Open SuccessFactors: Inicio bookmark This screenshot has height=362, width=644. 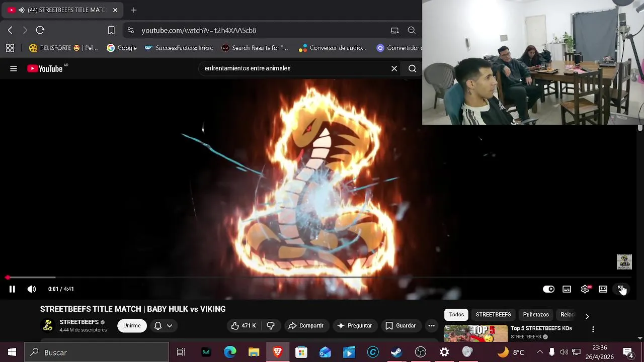click(x=179, y=48)
